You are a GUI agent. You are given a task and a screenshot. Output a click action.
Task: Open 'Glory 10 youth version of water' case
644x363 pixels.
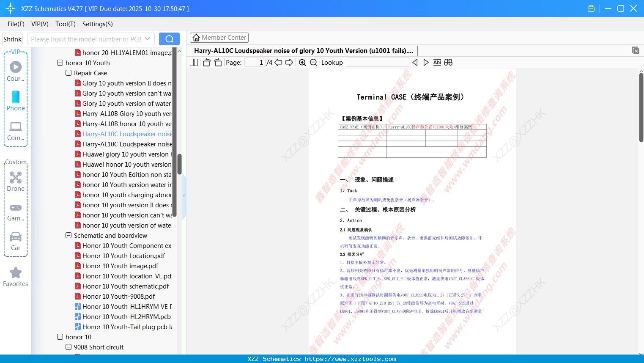(x=123, y=104)
